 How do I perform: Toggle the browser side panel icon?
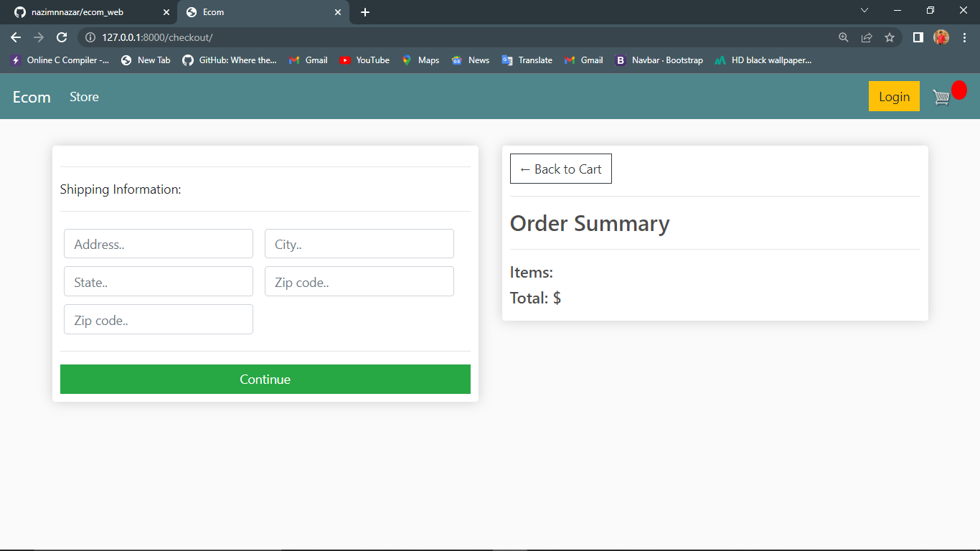918,37
